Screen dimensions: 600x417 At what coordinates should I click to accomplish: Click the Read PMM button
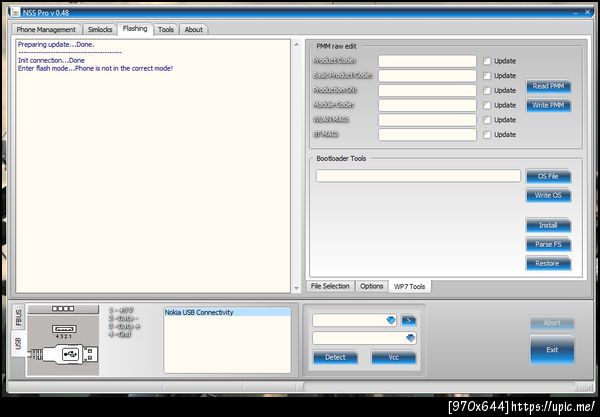click(x=548, y=86)
